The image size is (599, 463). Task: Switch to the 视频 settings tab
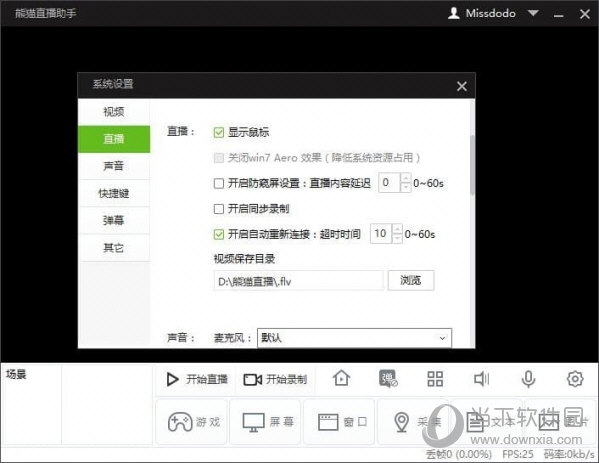[114, 112]
